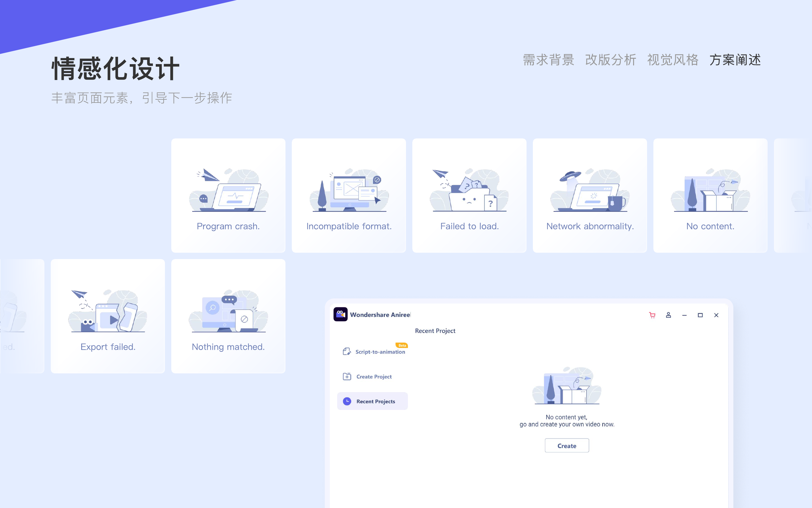Go to the 视觉风格 section tab
812x508 pixels.
coord(672,60)
